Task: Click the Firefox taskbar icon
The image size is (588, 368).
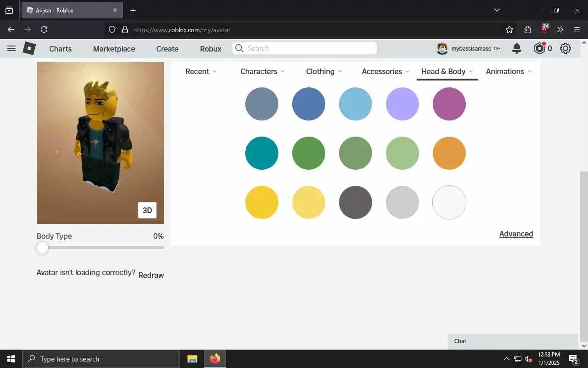Action: 215,359
